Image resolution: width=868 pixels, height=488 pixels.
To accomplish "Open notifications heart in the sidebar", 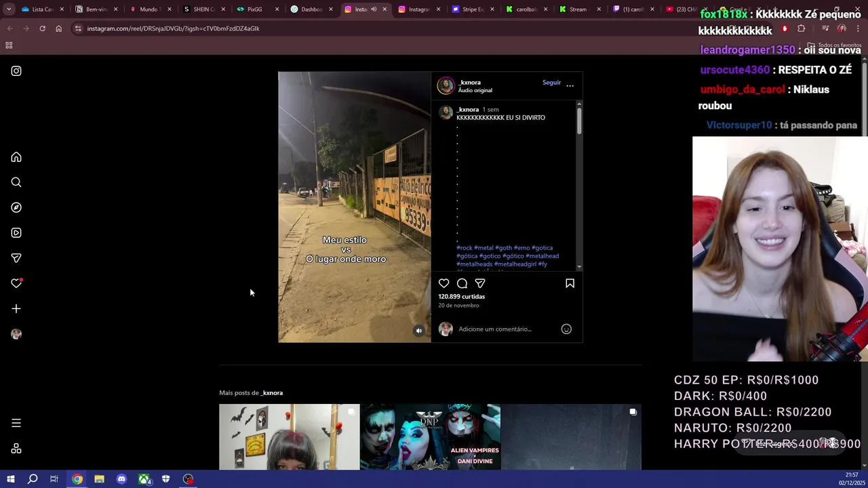I will coord(16,283).
